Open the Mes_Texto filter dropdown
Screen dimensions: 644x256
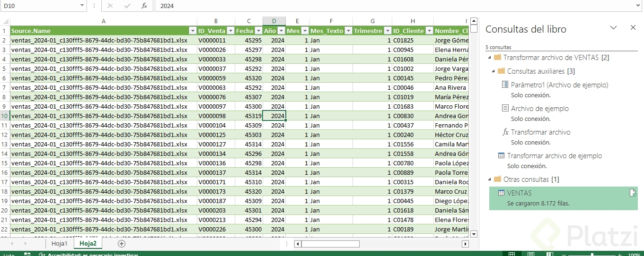pyautogui.click(x=348, y=31)
